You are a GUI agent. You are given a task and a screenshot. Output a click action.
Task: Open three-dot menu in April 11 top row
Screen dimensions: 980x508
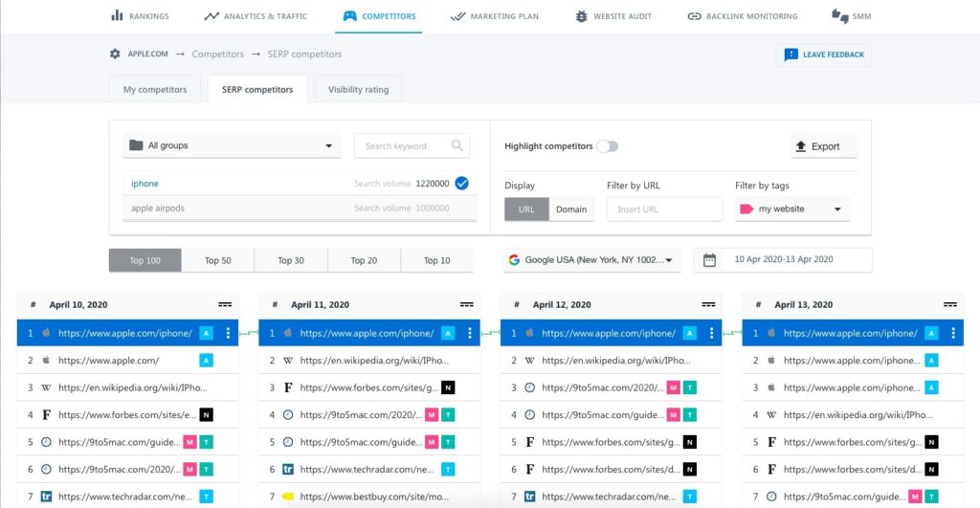coord(470,333)
